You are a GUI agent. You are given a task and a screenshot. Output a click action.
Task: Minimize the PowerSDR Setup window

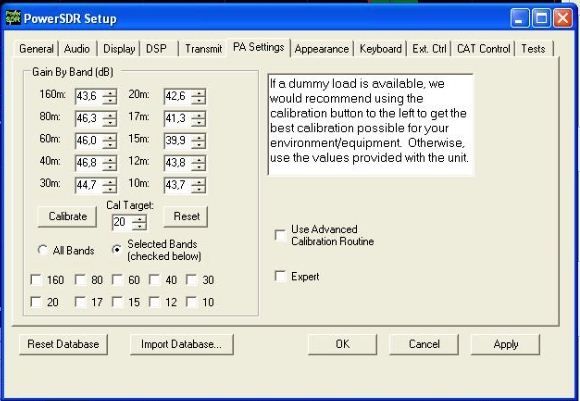(x=520, y=18)
